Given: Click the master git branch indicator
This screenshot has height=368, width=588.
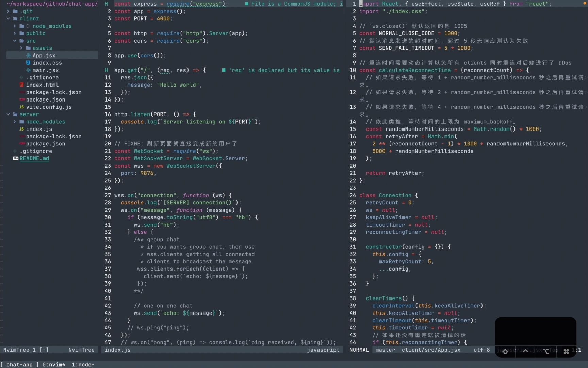Looking at the screenshot, I should tap(385, 350).
